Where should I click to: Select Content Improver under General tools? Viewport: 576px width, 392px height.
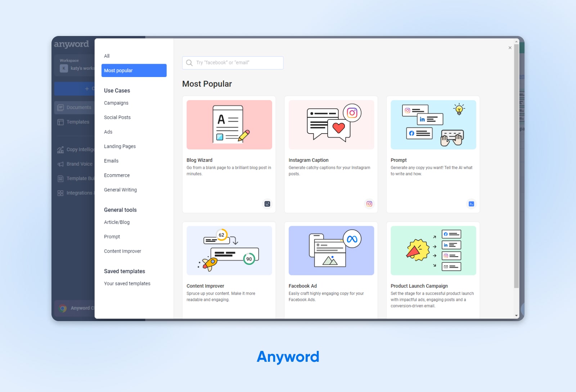tap(122, 251)
